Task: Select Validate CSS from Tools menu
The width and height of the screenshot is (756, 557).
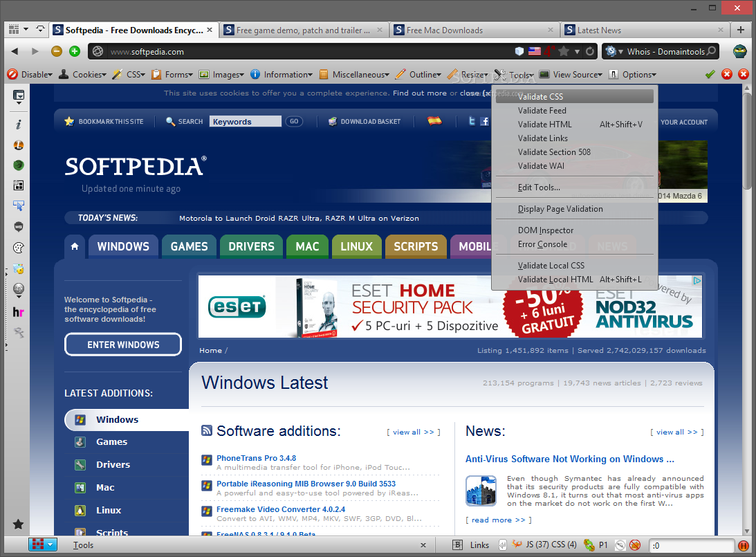Action: coord(574,96)
